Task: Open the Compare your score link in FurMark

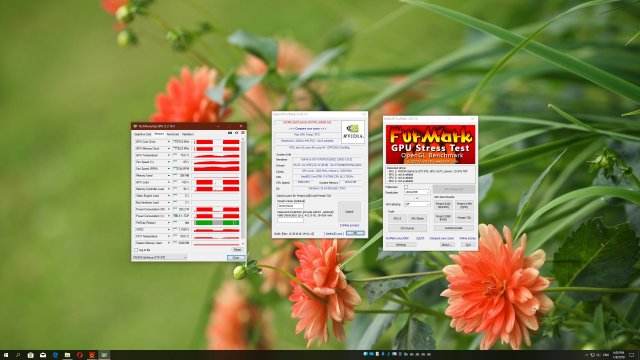Action: click(x=442, y=238)
